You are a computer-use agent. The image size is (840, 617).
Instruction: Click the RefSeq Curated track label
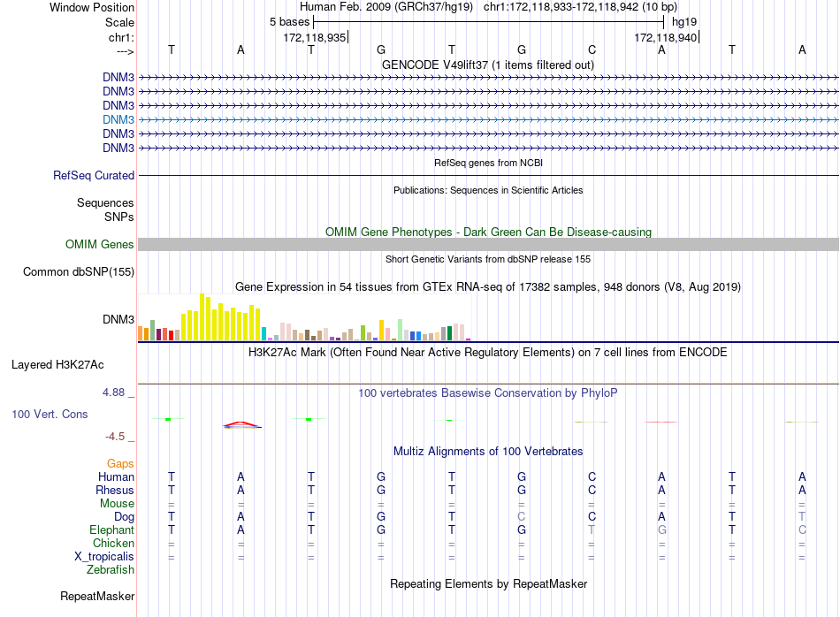94,175
